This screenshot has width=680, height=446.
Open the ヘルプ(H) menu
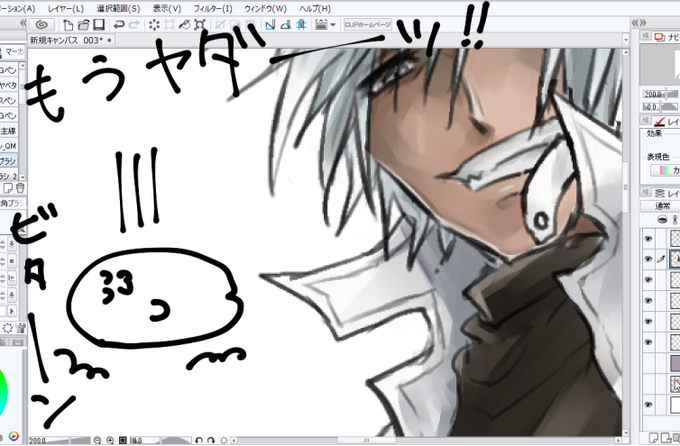pos(315,8)
